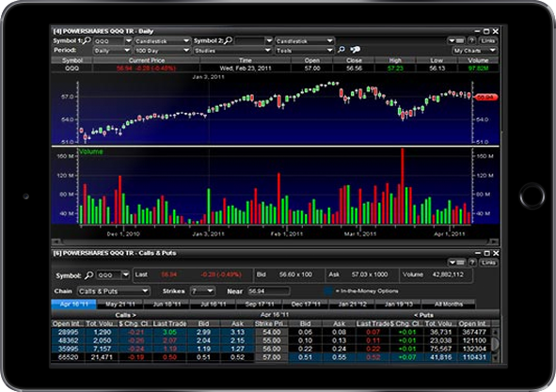This screenshot has height=392, width=556.
Task: Open the My Charts dropdown
Action: (x=474, y=51)
